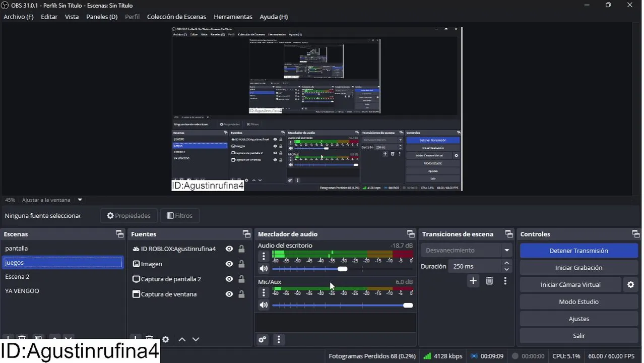Start Iniciar Cámara Virtual
Image resolution: width=644 pixels, height=363 pixels.
(570, 285)
